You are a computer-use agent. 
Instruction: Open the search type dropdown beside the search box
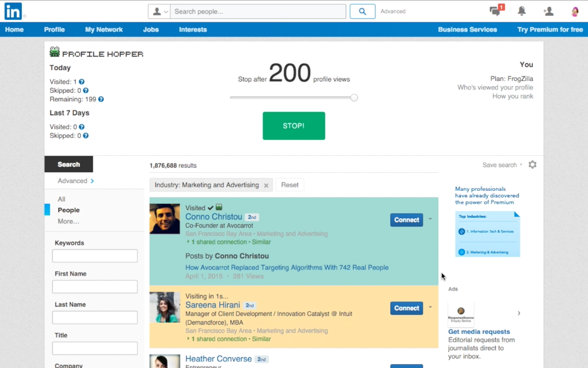point(159,11)
